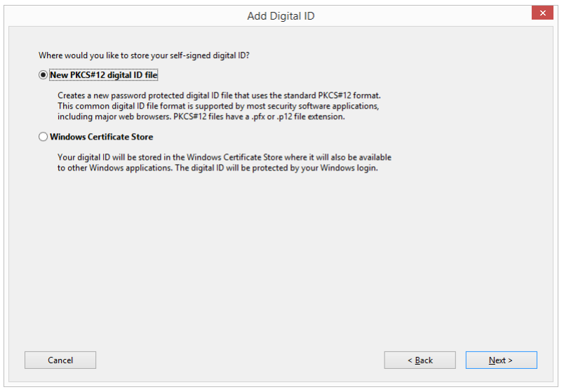Click the "security software applications" text
Screen dimensions: 564x392
[x=340, y=106]
